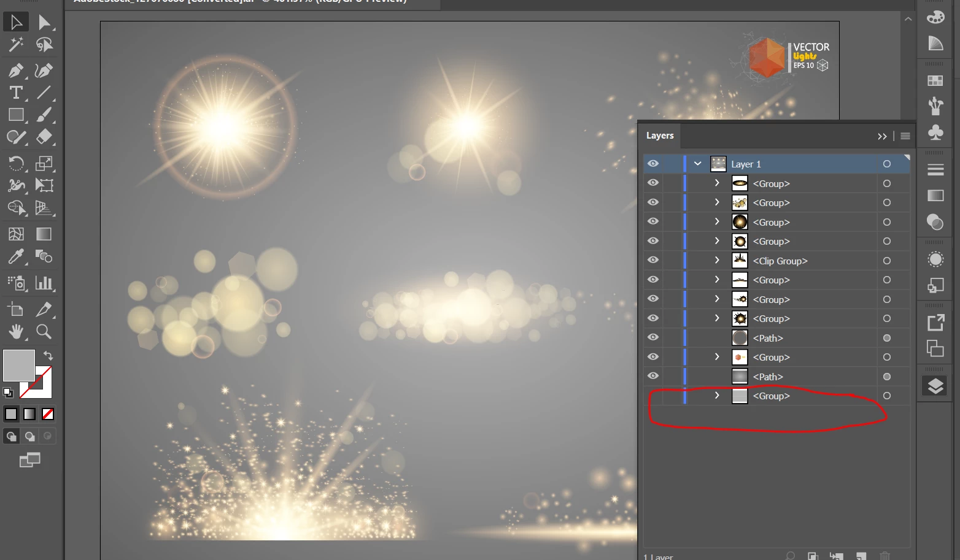Open the Stroke panel from dock
Image resolution: width=960 pixels, height=560 pixels.
click(x=935, y=169)
